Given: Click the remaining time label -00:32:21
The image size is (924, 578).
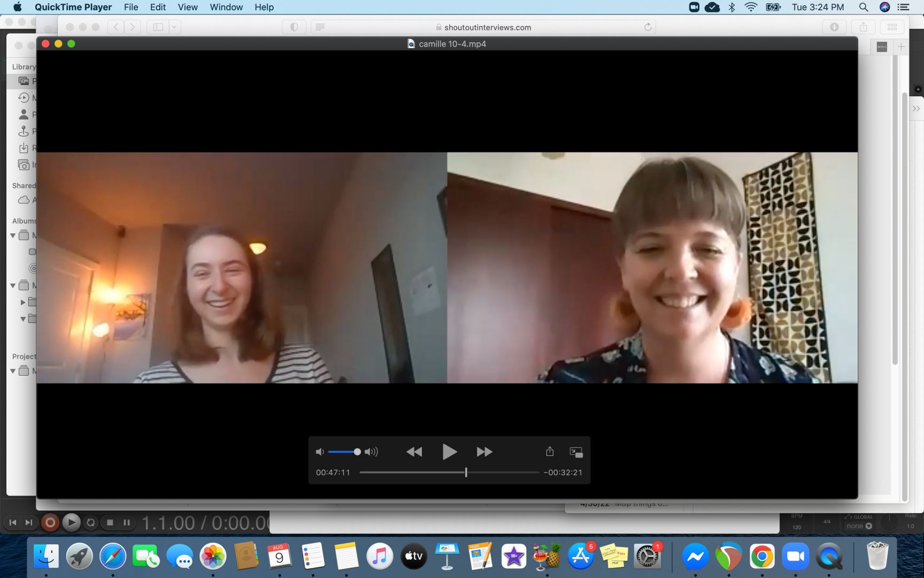Looking at the screenshot, I should 563,473.
